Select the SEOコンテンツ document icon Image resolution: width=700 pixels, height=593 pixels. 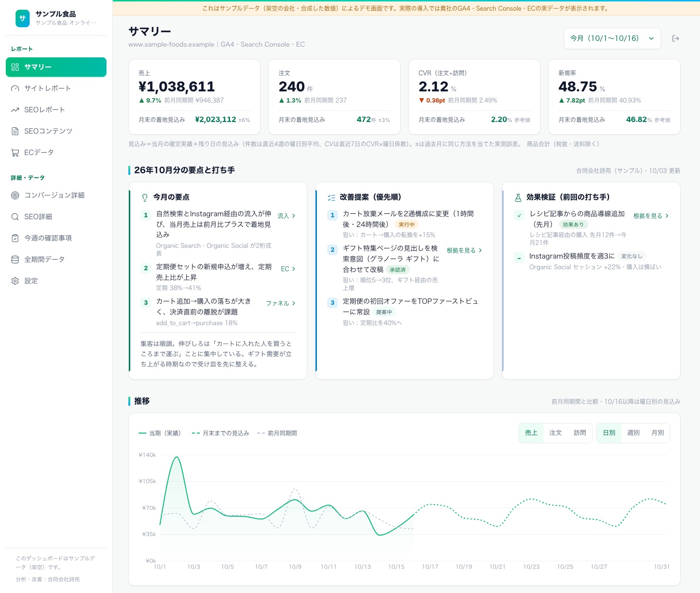15,131
